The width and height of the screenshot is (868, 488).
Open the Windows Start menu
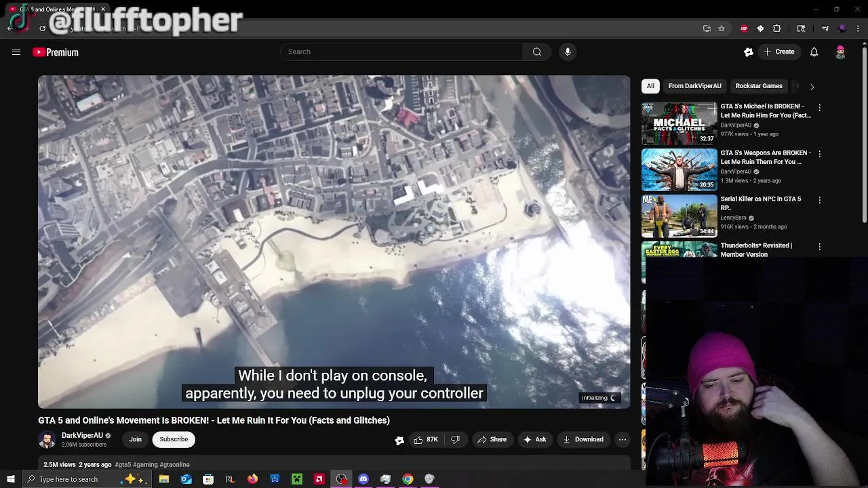coord(10,479)
